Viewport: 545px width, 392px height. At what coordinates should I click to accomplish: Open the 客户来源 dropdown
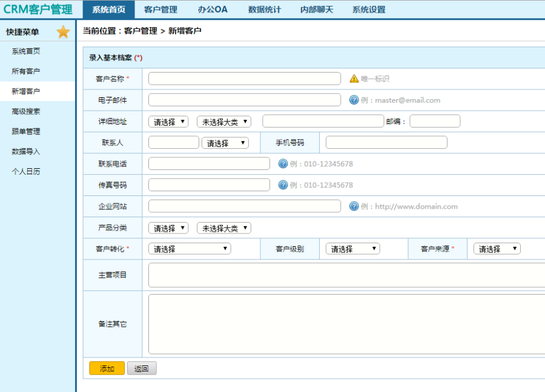click(496, 248)
